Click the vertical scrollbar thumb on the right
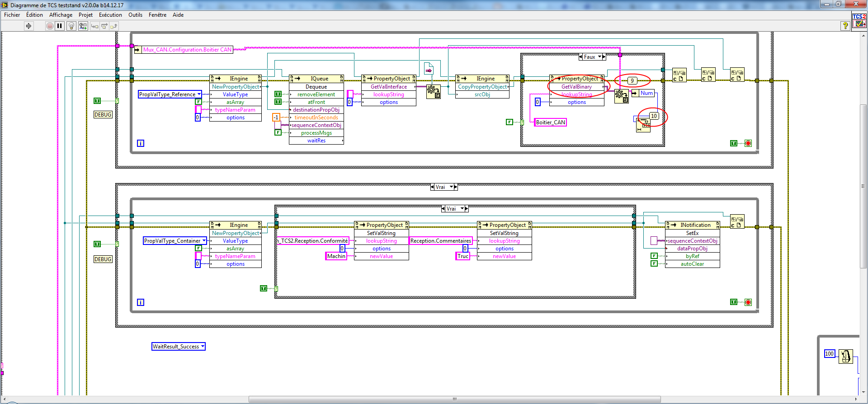The image size is (868, 404). click(863, 186)
